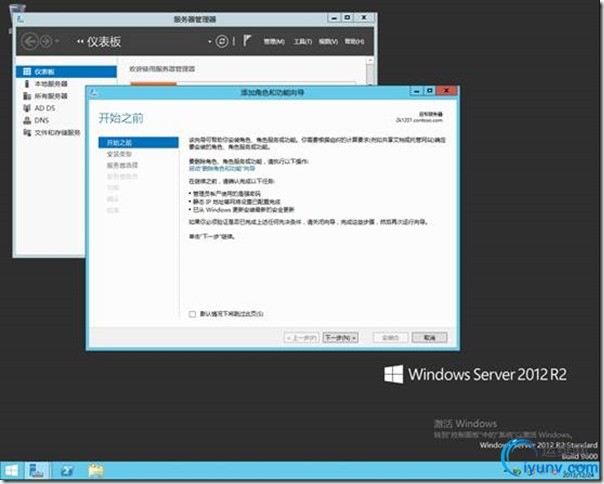
Task: Open the 管理(M) menu
Action: (x=274, y=41)
